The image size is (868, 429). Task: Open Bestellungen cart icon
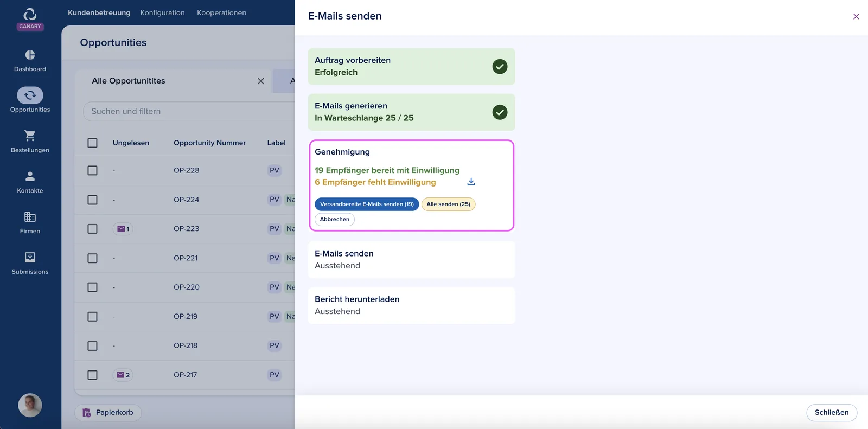pos(30,136)
